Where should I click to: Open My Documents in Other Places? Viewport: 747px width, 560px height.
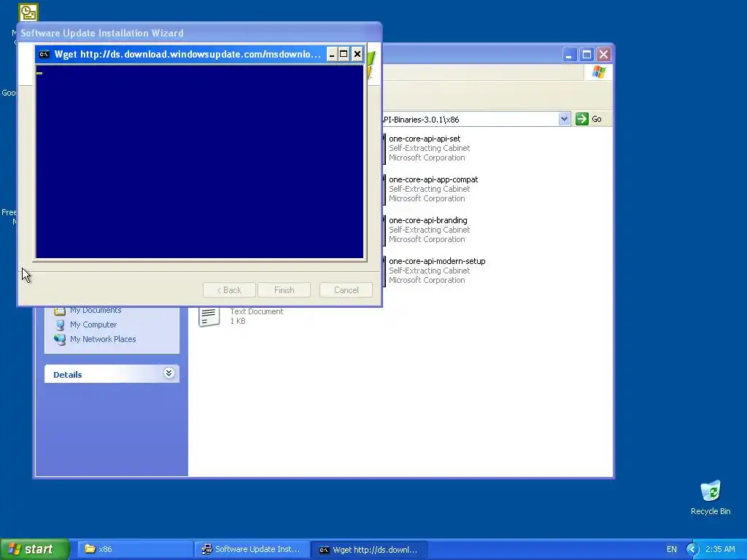pos(96,310)
